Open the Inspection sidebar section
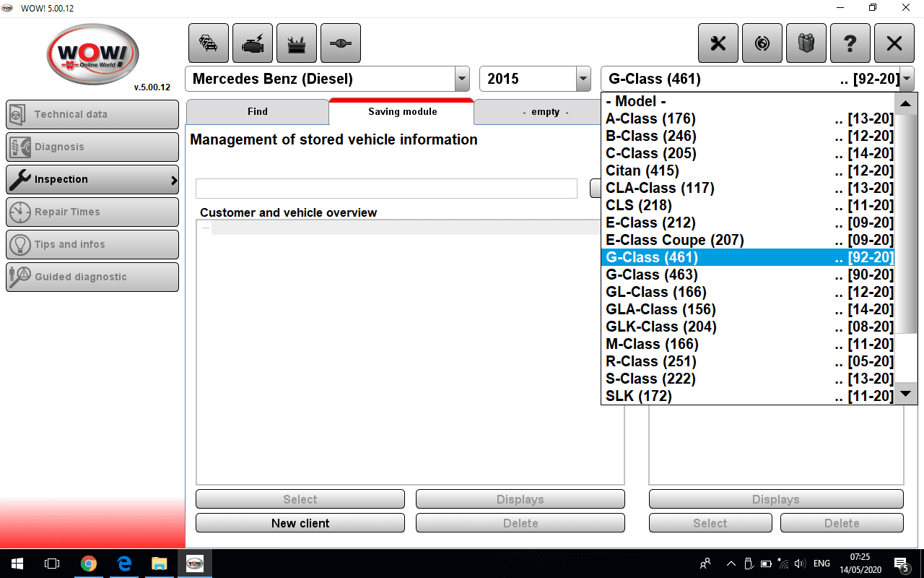Image resolution: width=924 pixels, height=578 pixels. coord(92,179)
